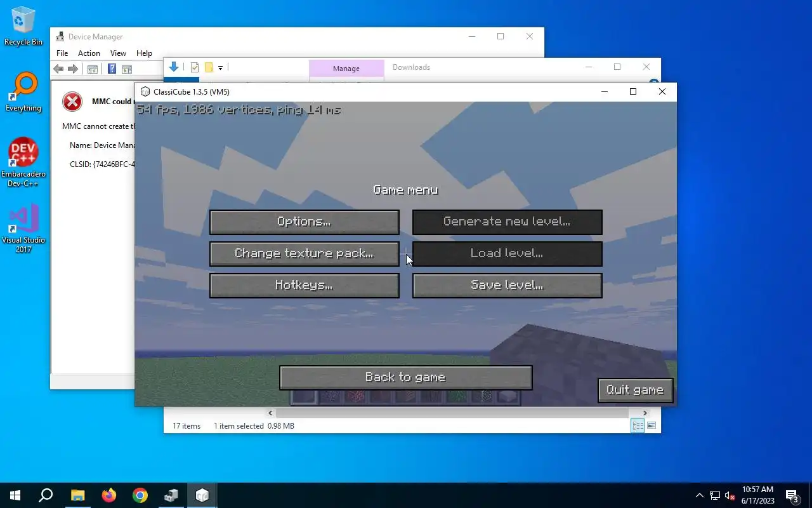Switch to Device Manager taskbar icon

[x=171, y=495]
